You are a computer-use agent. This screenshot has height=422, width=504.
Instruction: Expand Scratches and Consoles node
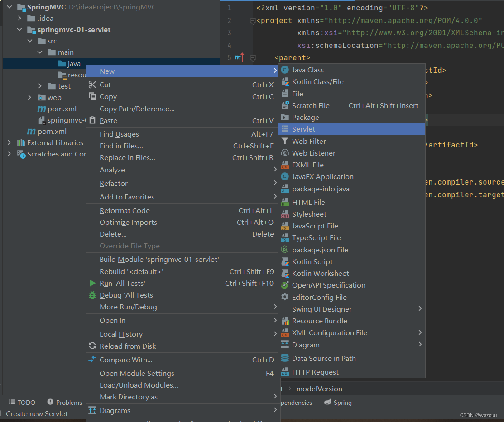(x=10, y=154)
